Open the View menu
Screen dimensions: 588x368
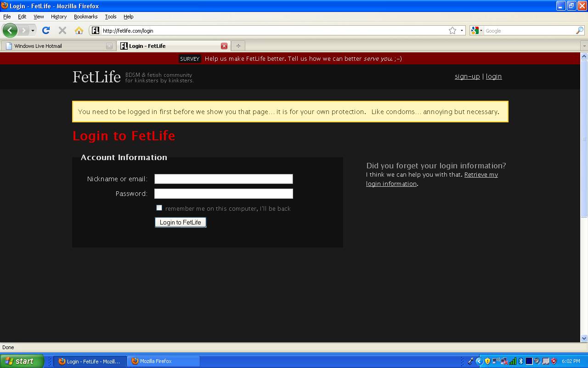pos(39,17)
